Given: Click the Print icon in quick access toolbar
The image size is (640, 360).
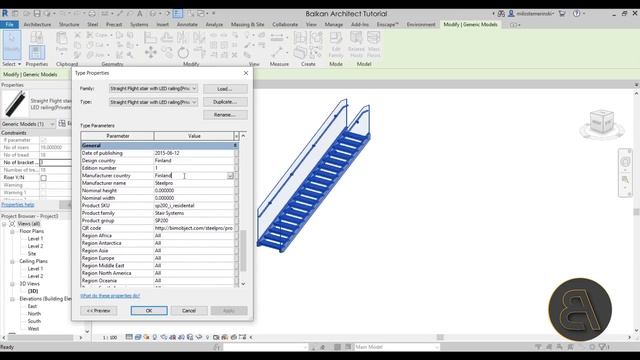Looking at the screenshot, I should click(x=92, y=13).
